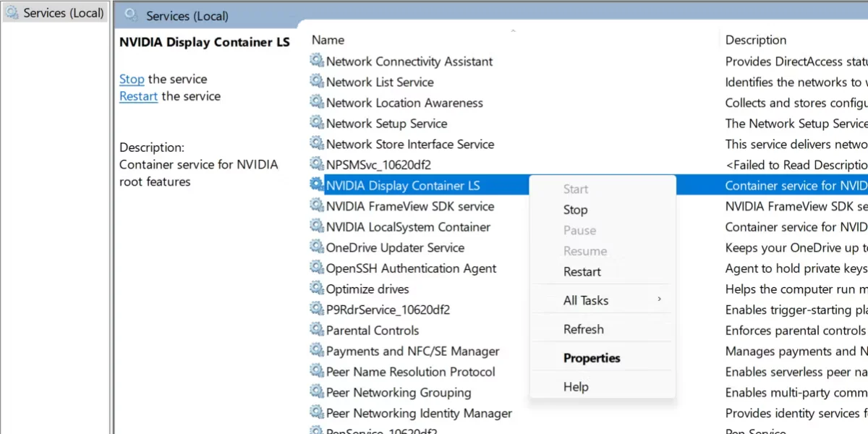Image resolution: width=868 pixels, height=434 pixels.
Task: Click the gear icon next to Network List Service
Action: click(x=317, y=82)
